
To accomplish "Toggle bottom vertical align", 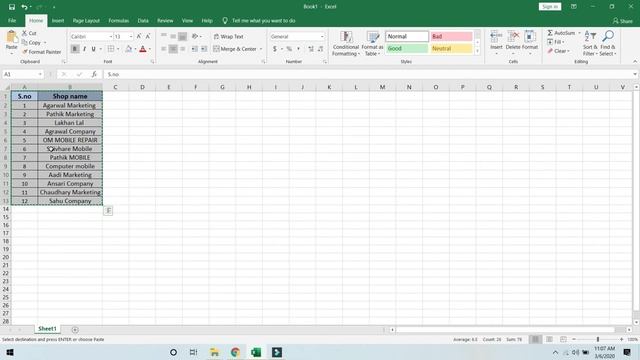I will (x=182, y=36).
